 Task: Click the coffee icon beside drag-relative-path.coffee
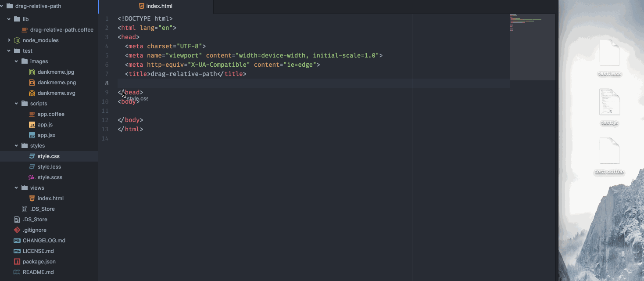click(25, 30)
